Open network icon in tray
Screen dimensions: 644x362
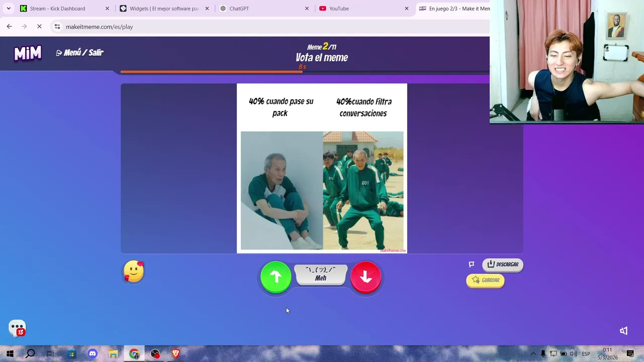[x=553, y=354]
